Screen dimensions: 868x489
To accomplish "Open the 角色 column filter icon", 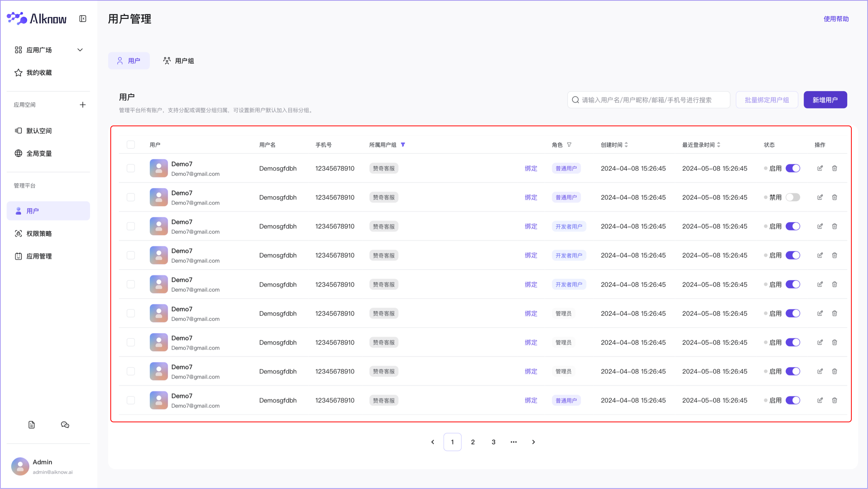I will [569, 145].
